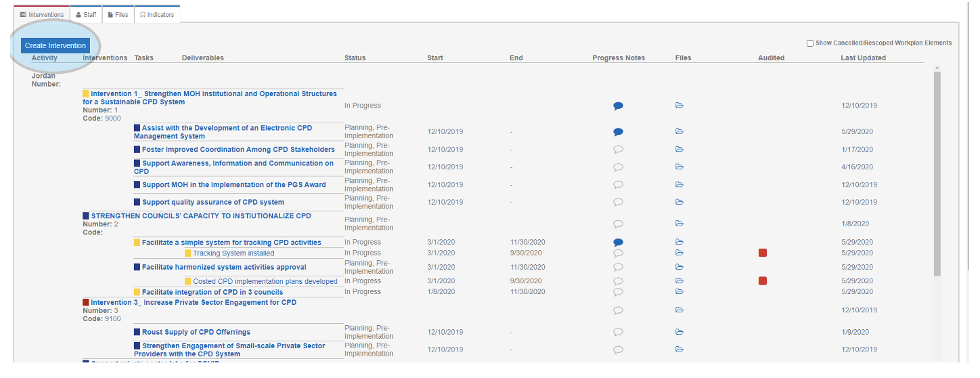Click the Progress Notes column header

click(x=619, y=58)
